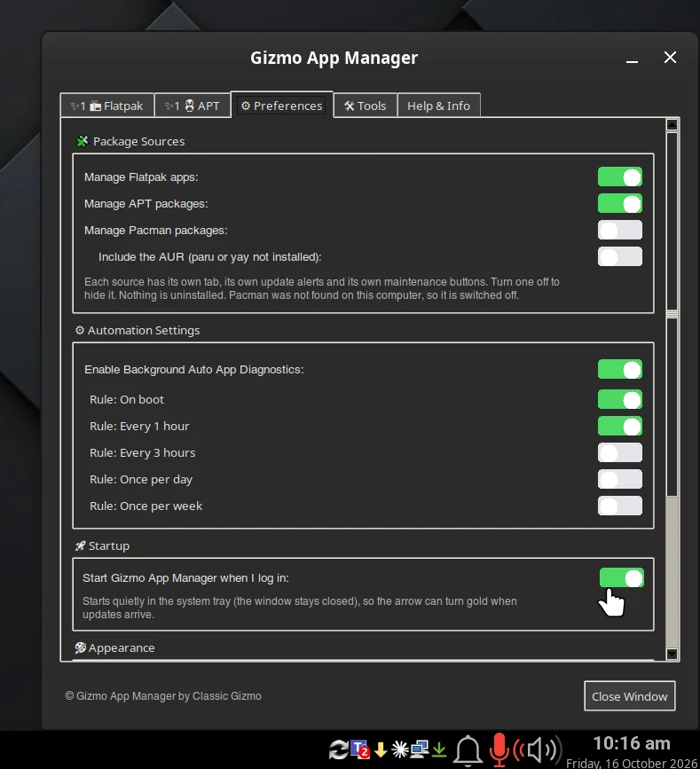The width and height of the screenshot is (700, 769).
Task: Toggle Start Gizmo App Manager at login
Action: 622,577
